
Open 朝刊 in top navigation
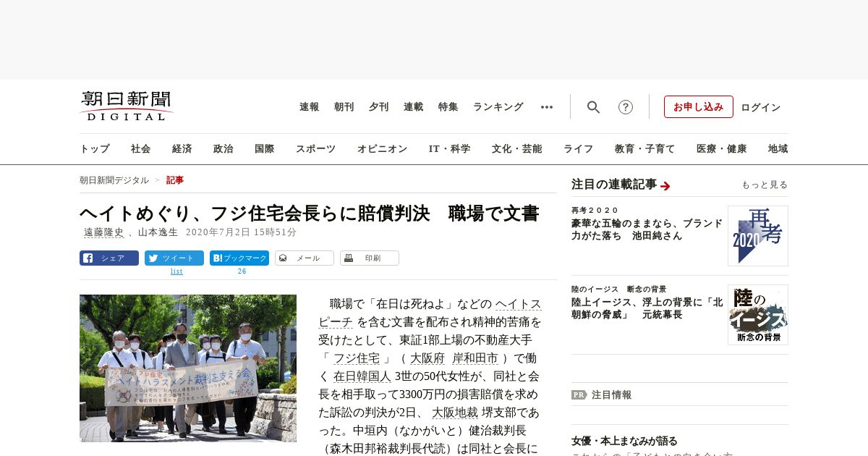point(344,107)
